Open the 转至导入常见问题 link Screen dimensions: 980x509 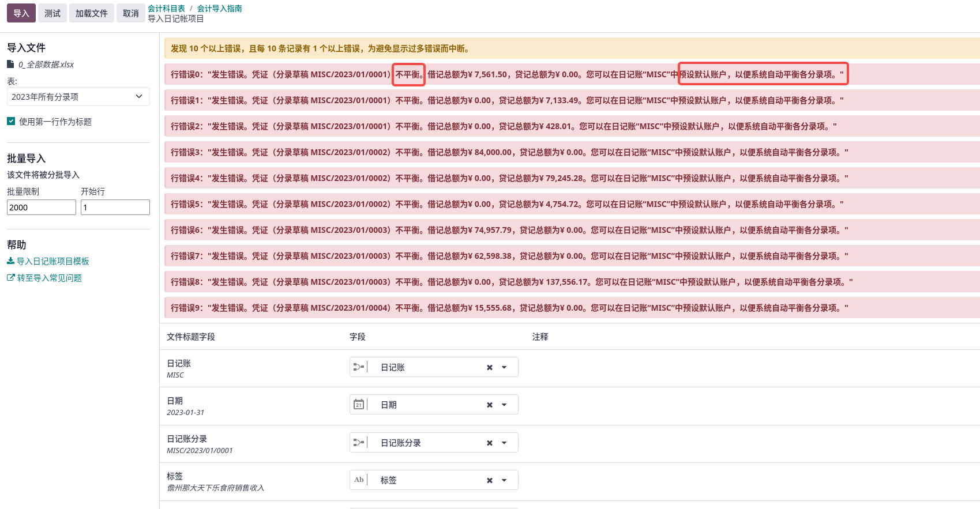pos(50,278)
